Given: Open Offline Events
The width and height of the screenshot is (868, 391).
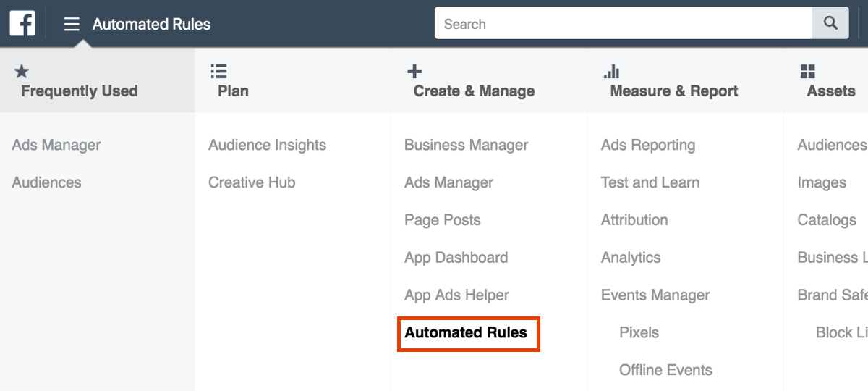Looking at the screenshot, I should click(665, 370).
